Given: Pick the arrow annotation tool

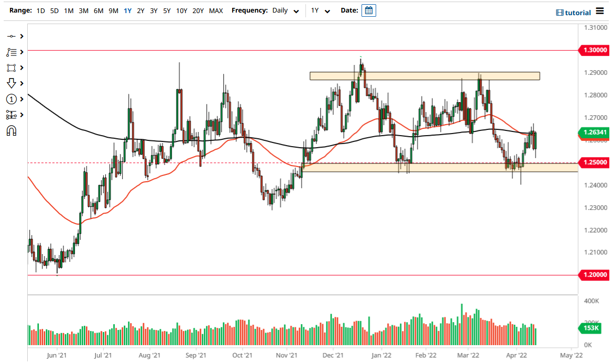Looking at the screenshot, I should coord(10,83).
